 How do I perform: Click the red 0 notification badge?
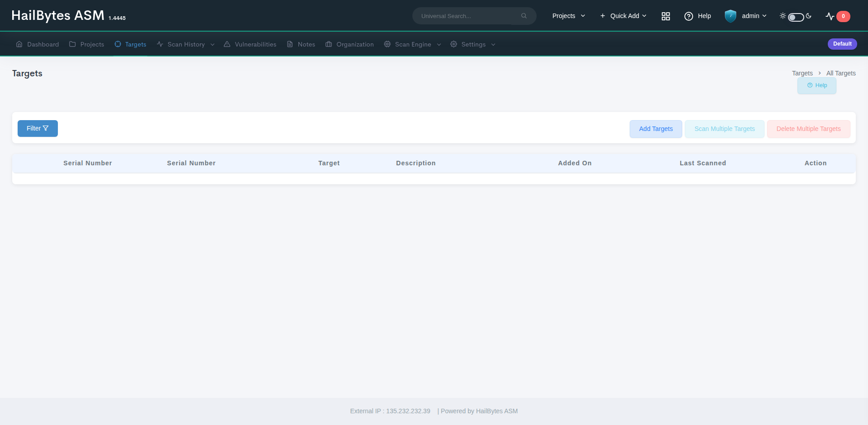[843, 16]
